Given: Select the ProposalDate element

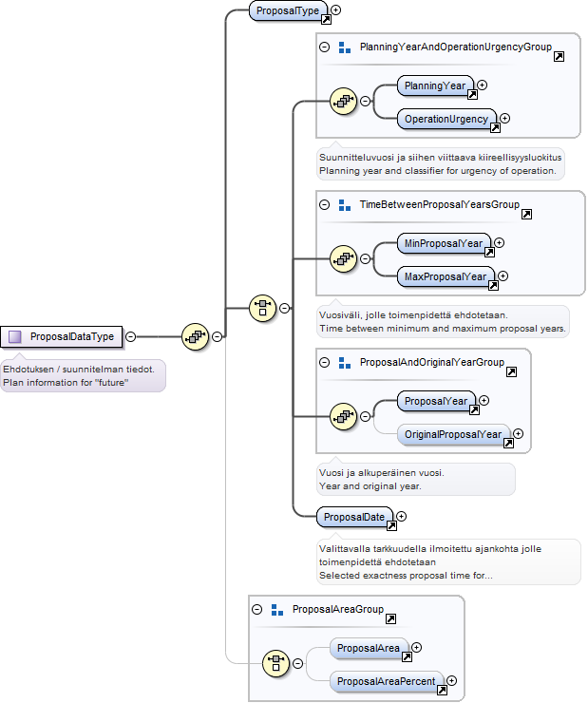Looking at the screenshot, I should pos(354,517).
